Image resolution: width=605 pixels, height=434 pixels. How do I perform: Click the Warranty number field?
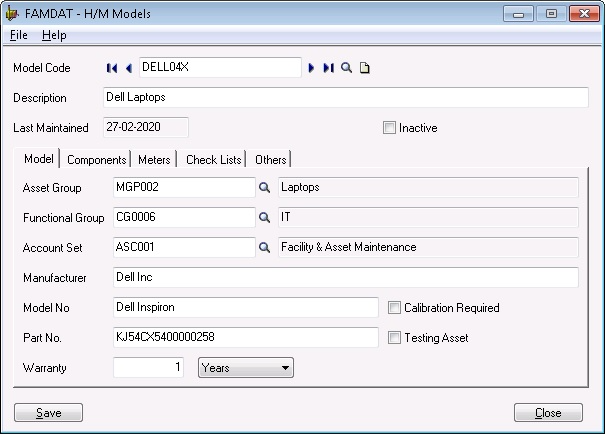149,367
